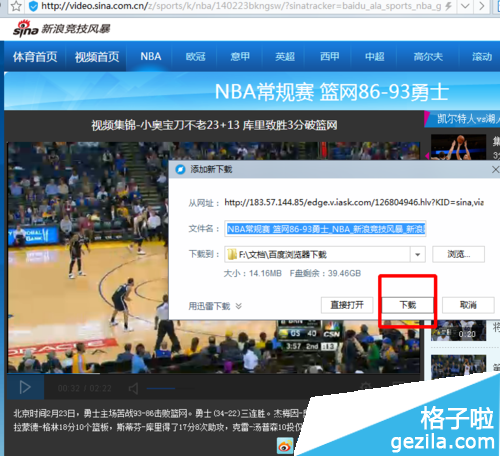Click the player time 00:32 / 02:22
The image size is (500, 456).
coord(84,388)
